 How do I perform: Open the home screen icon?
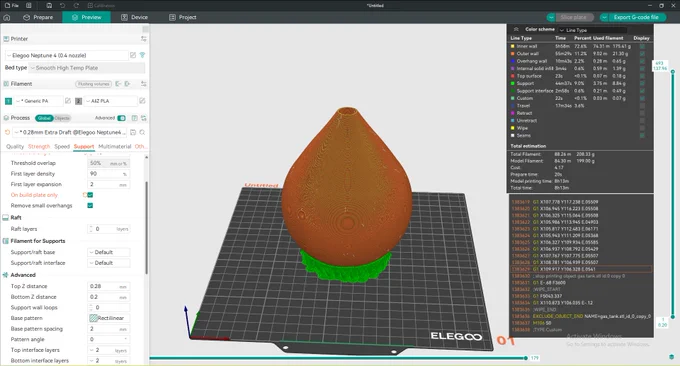tap(7, 17)
